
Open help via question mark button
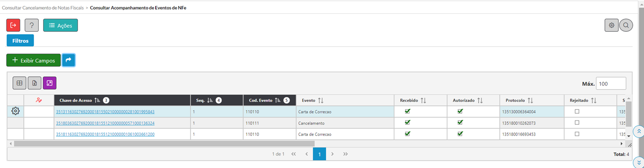point(32,25)
